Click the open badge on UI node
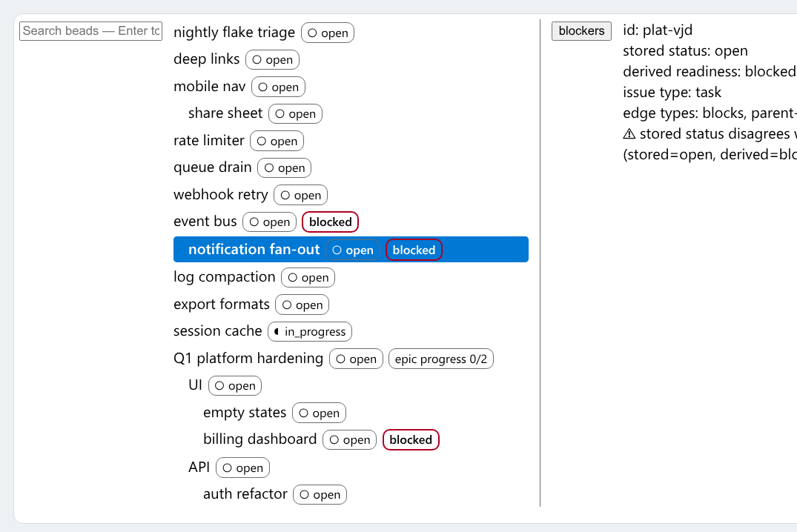 (x=235, y=385)
